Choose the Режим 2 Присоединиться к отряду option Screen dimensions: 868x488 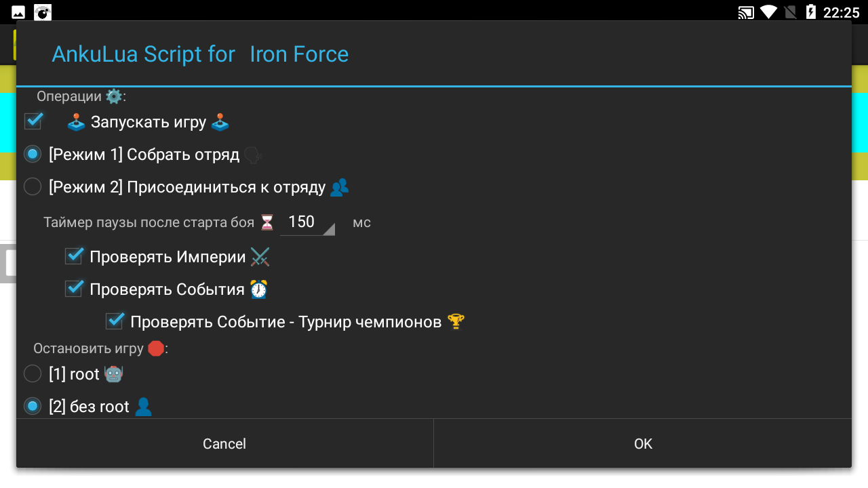[33, 187]
